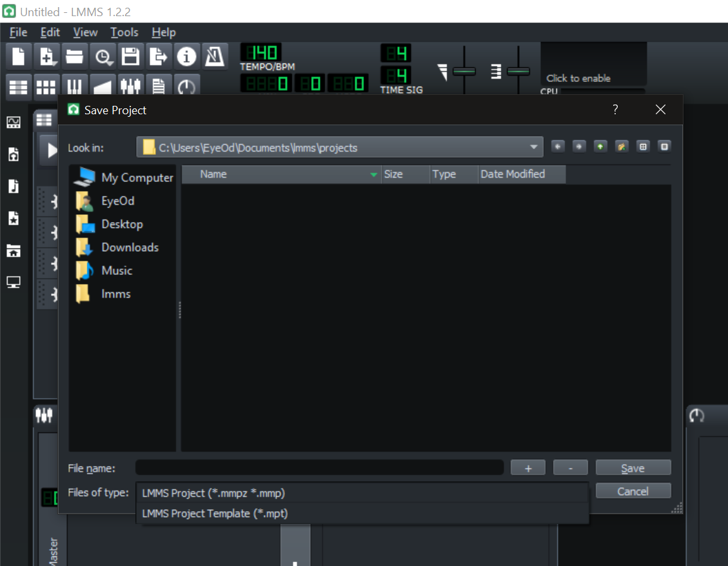Click to enable the oscilloscope display
This screenshot has height=566, width=728.
coord(593,64)
